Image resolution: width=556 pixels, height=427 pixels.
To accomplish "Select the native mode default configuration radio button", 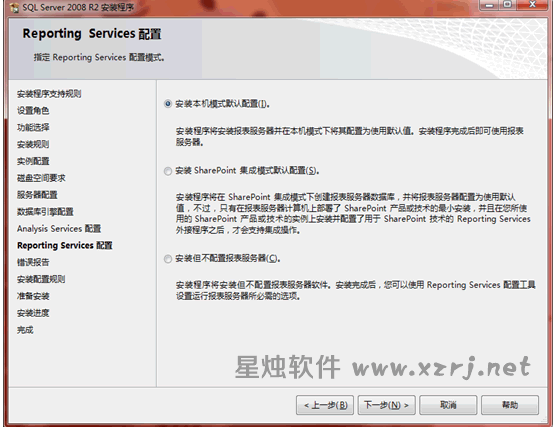I will coord(168,104).
